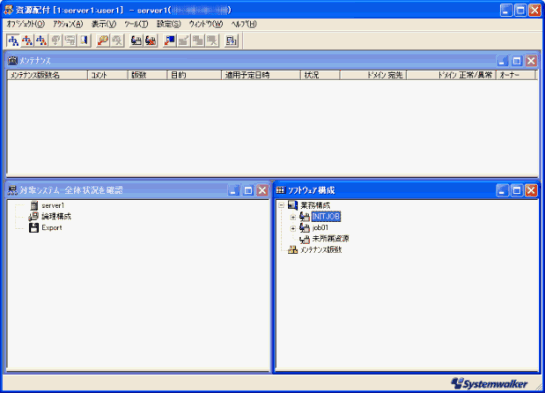This screenshot has height=393, width=545.
Task: Select the Export tree item
Action: 52,228
